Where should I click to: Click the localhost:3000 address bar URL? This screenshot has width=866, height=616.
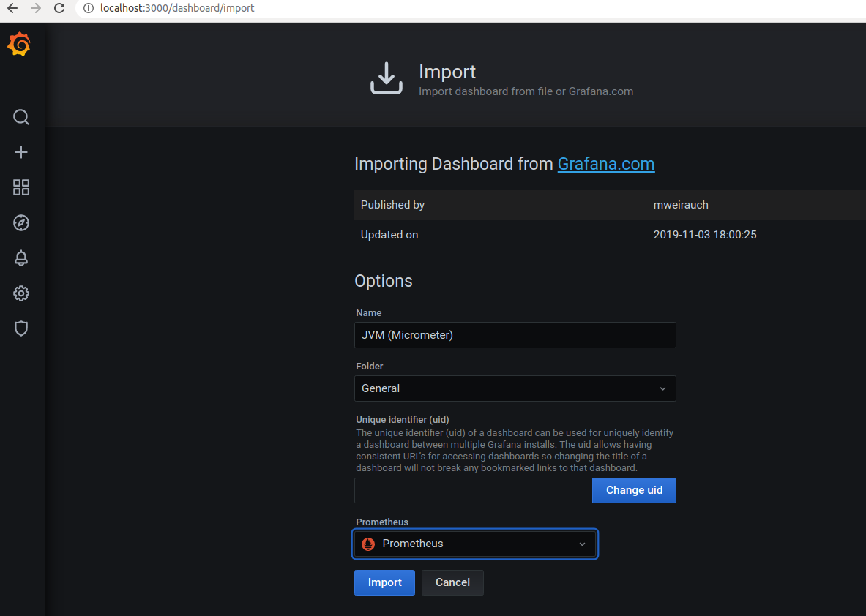coord(177,8)
